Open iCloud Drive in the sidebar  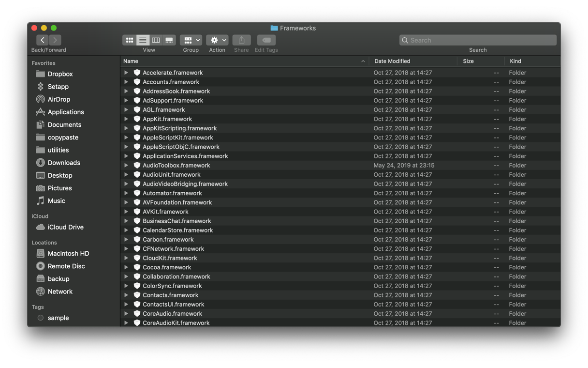[x=65, y=227]
